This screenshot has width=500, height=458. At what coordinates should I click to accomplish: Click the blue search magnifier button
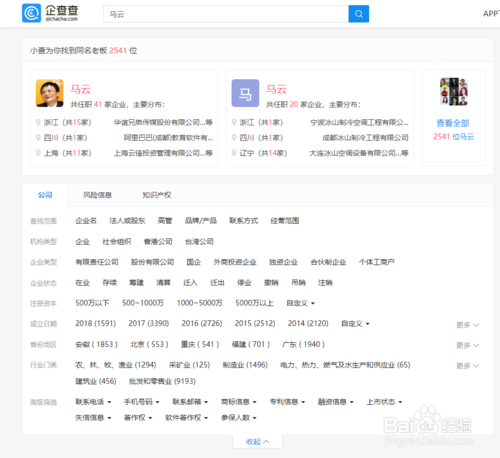click(359, 14)
